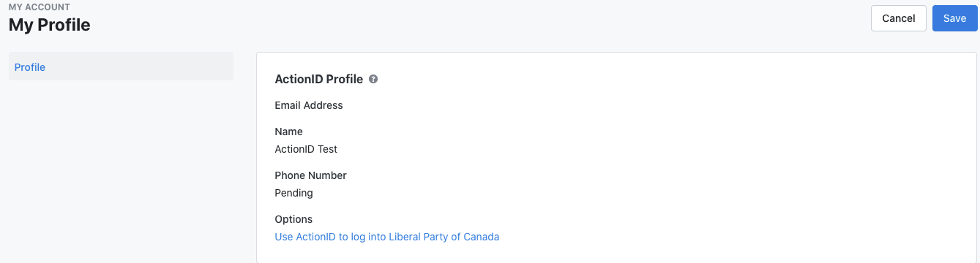Use ActionID to log into Liberal Party link
The width and height of the screenshot is (980, 263).
pyautogui.click(x=387, y=237)
